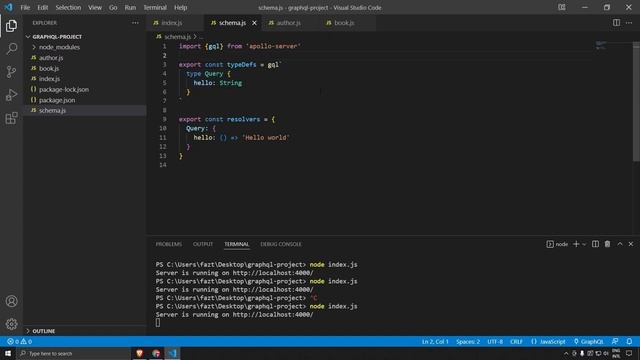Add a new terminal with plus icon
Image resolution: width=640 pixels, height=360 pixels.
(576, 244)
